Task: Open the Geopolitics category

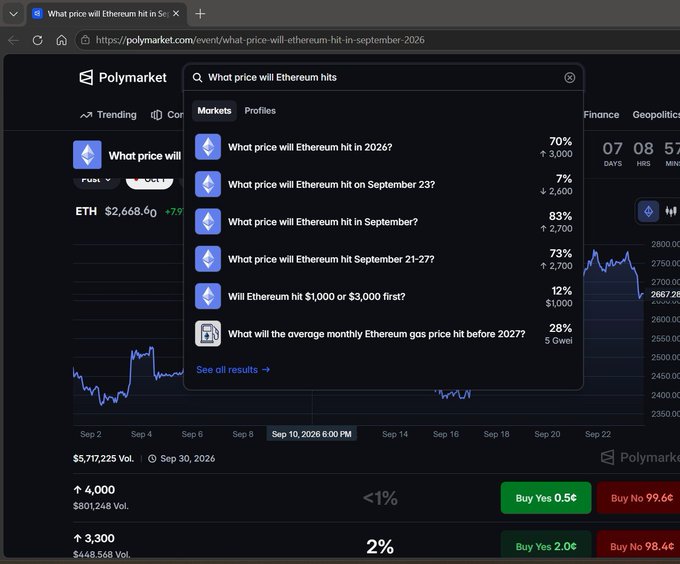Action: coord(656,115)
